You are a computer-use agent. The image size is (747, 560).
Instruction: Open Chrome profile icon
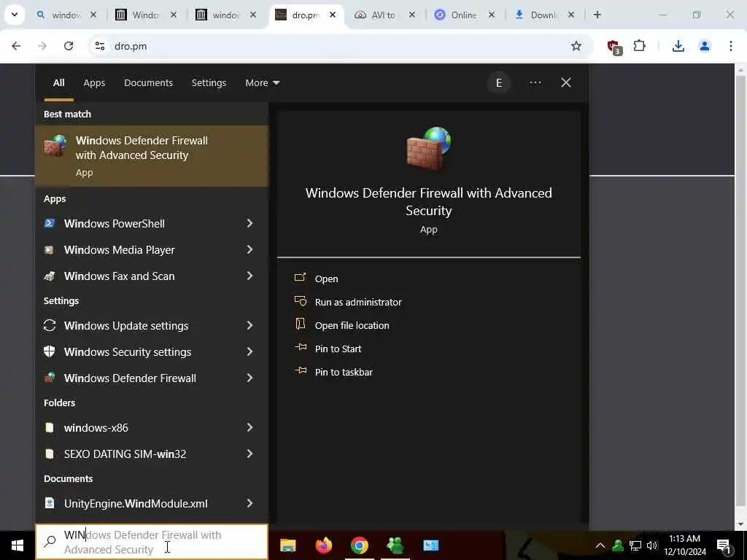(x=705, y=46)
